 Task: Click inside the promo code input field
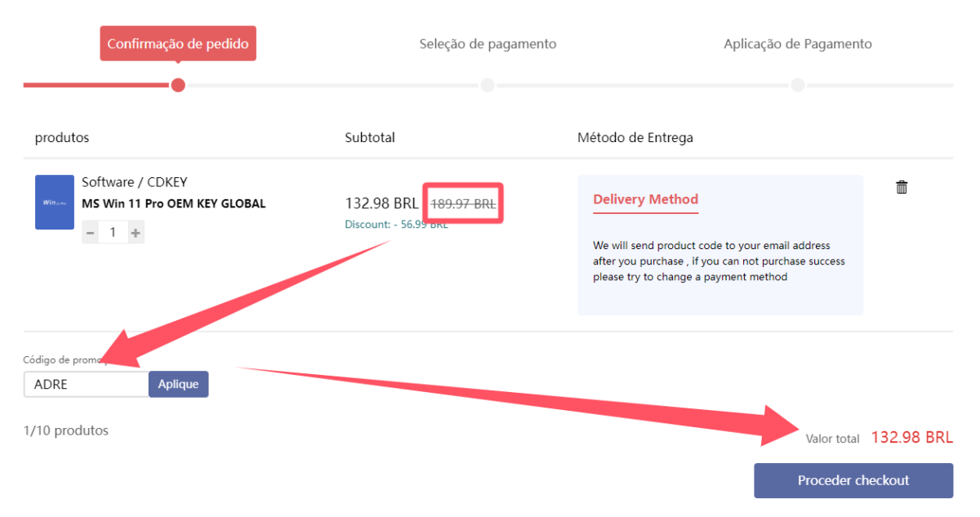(86, 384)
